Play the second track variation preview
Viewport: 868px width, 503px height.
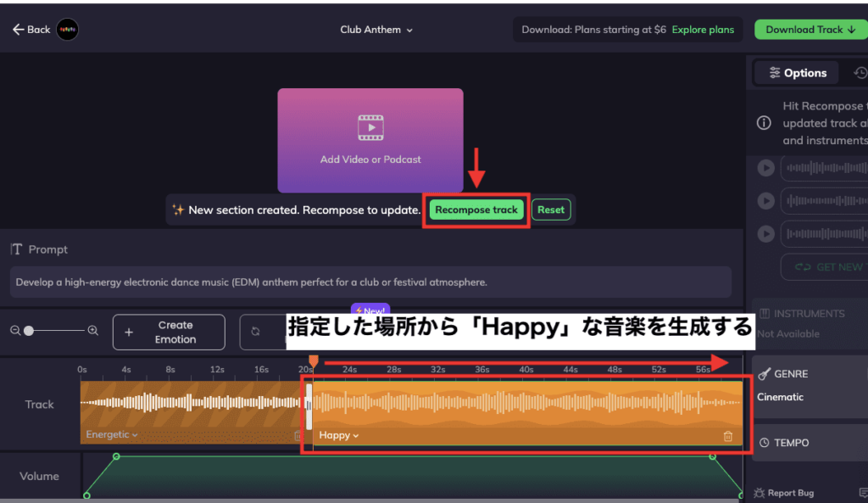point(765,200)
